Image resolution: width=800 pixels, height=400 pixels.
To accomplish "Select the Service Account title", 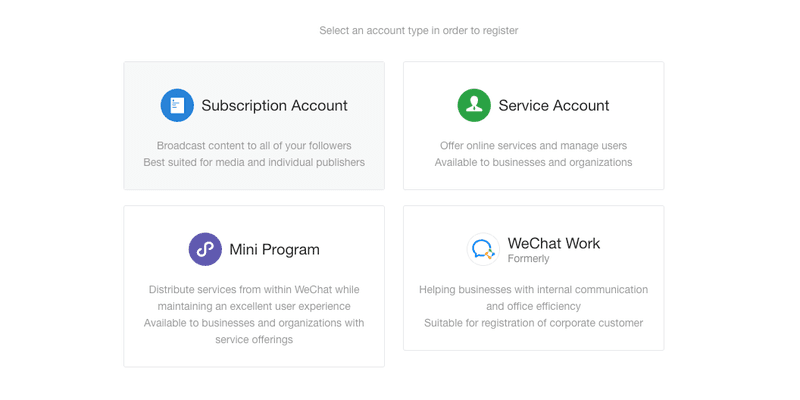I will click(553, 105).
